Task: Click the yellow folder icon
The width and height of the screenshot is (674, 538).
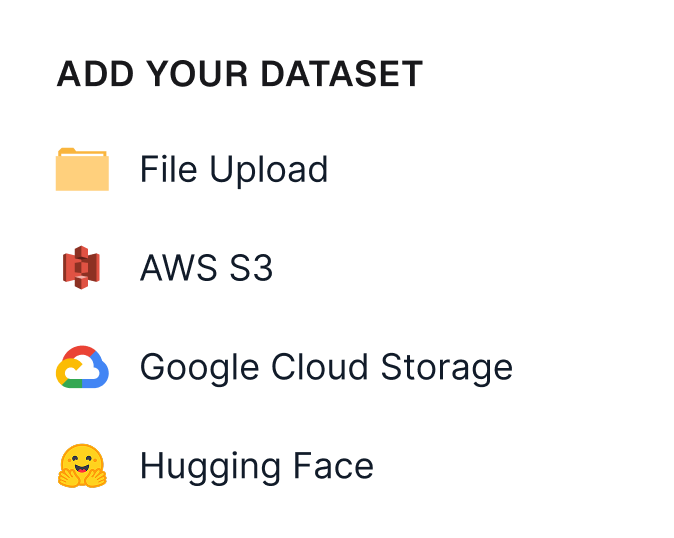Action: click(82, 169)
